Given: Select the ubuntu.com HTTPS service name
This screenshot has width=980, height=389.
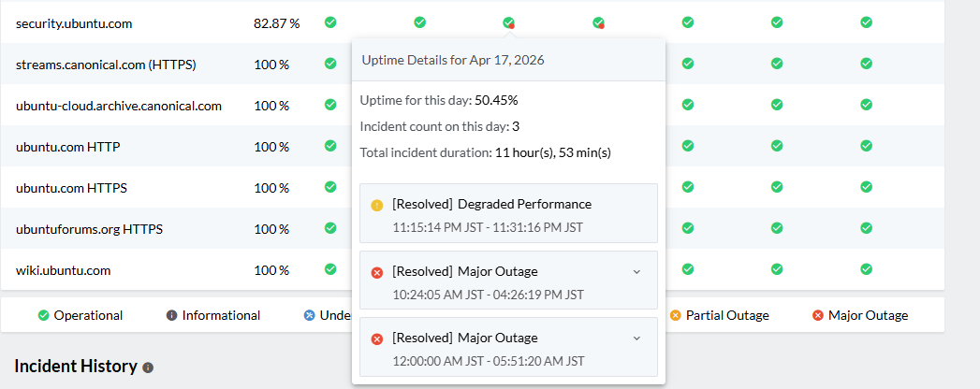Looking at the screenshot, I should pyautogui.click(x=71, y=187).
